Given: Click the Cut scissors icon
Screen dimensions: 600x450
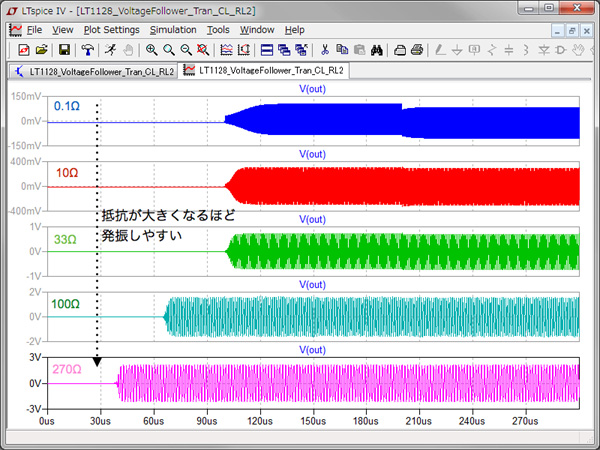Looking at the screenshot, I should tap(325, 49).
